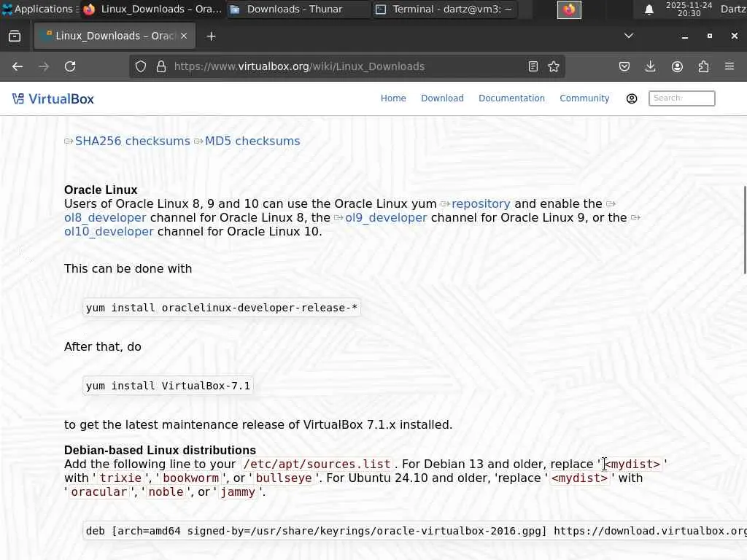Open the Firefox hamburger menu
This screenshot has width=747, height=560.
click(x=729, y=66)
